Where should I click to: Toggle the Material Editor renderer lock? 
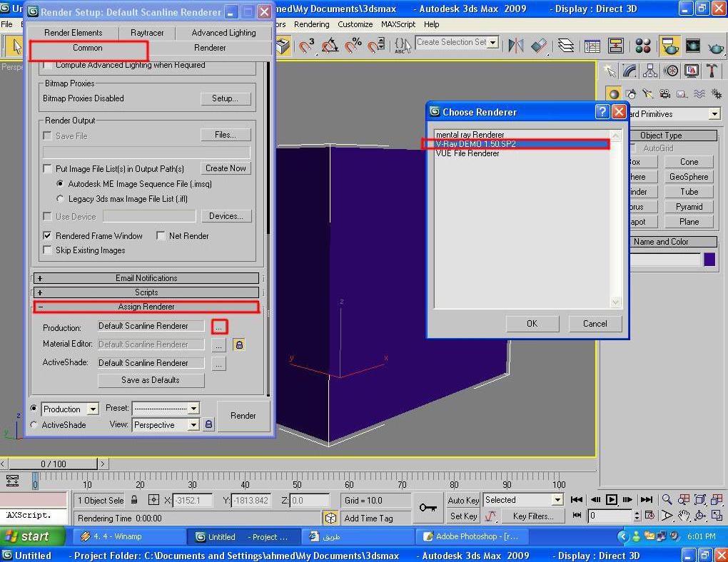(x=238, y=344)
